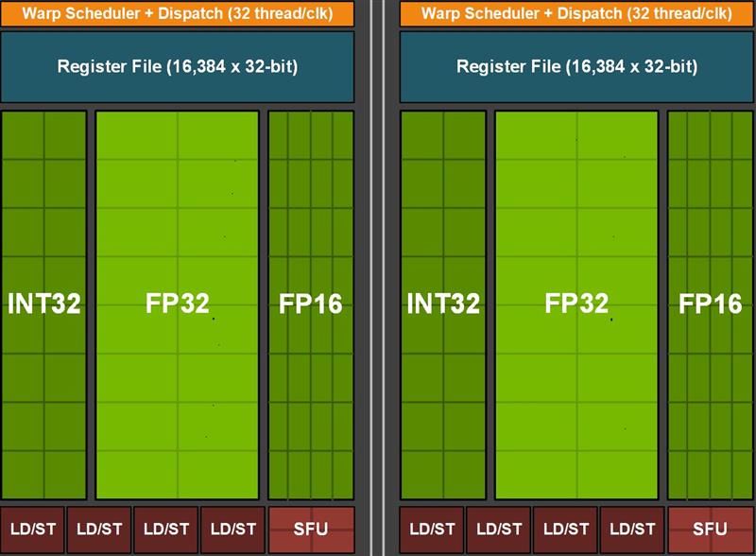Viewport: 756px width, 556px height.
Task: Click the FP16 block in left partition
Action: [311, 305]
